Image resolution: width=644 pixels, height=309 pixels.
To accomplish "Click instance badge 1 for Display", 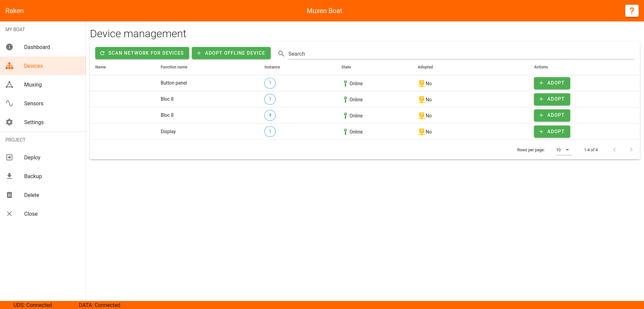I will coord(270,132).
